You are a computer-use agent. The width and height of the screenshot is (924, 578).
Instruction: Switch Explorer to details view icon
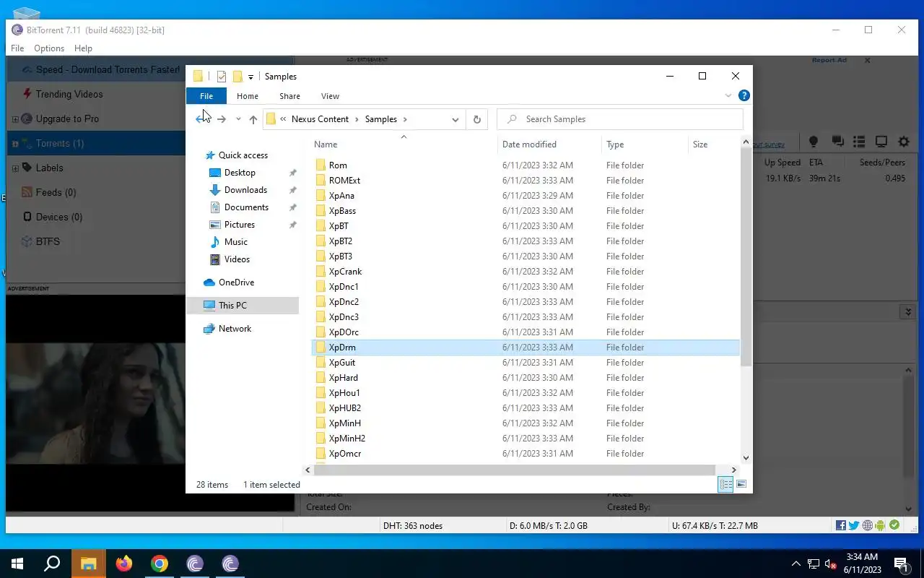pyautogui.click(x=725, y=485)
